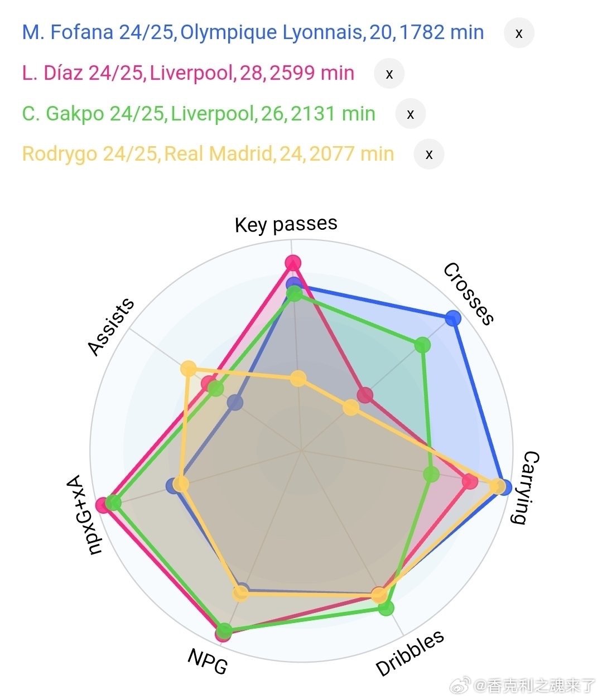Select yellow Rodrygo point on Assists axis
This screenshot has height=700, width=602.
pos(188,369)
